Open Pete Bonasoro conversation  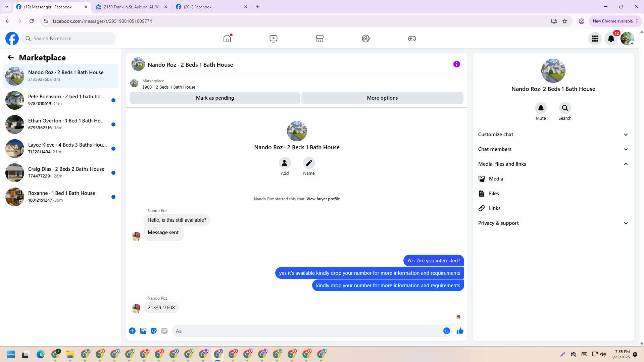pos(60,100)
